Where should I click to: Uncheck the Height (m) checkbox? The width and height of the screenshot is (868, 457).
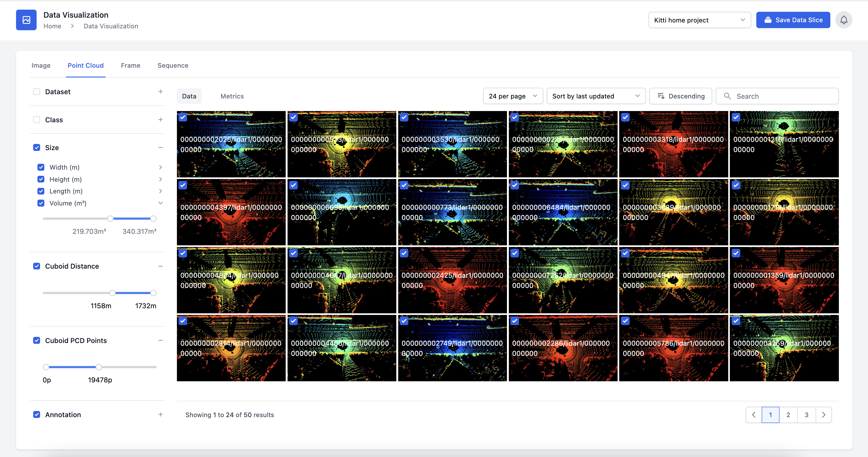tap(41, 180)
